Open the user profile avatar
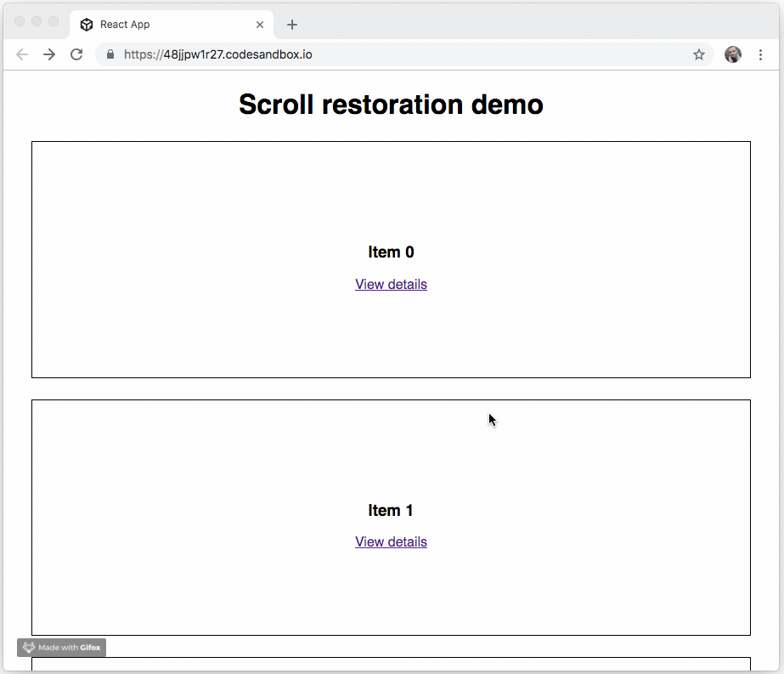Viewport: 784px width, 674px height. point(732,54)
